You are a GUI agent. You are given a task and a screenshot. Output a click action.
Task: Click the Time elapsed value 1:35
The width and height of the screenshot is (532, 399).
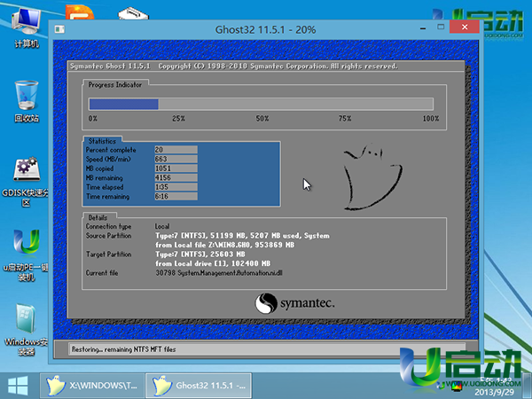(176, 187)
